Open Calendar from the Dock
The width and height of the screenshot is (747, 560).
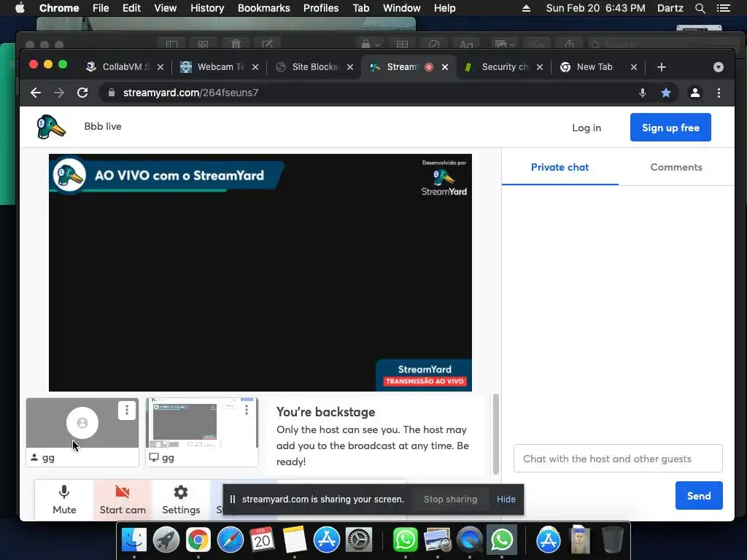(x=262, y=540)
